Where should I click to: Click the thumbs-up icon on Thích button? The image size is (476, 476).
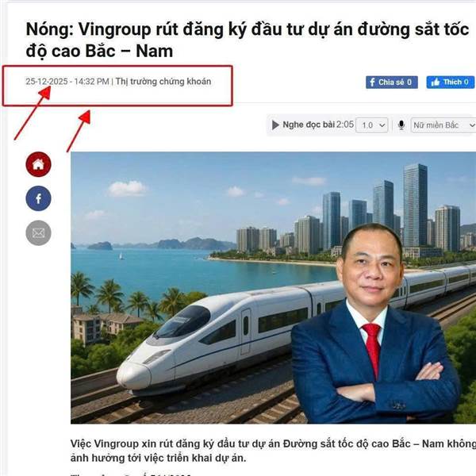(x=436, y=83)
